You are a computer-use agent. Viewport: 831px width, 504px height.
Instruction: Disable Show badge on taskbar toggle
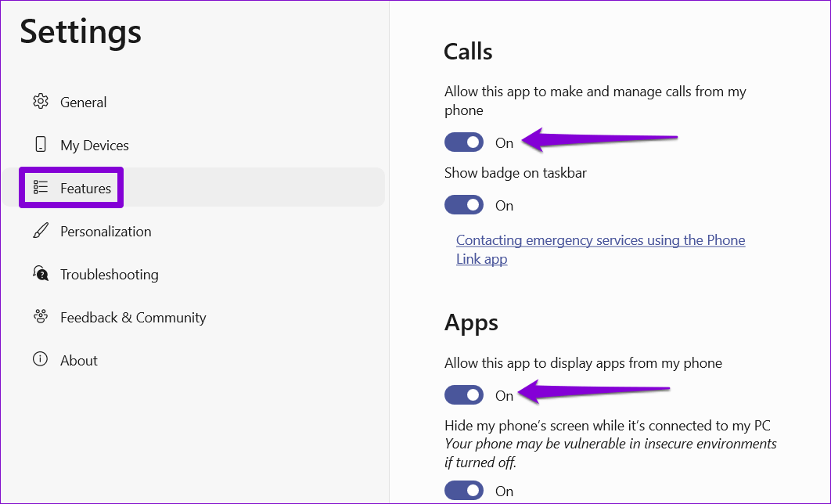tap(464, 204)
